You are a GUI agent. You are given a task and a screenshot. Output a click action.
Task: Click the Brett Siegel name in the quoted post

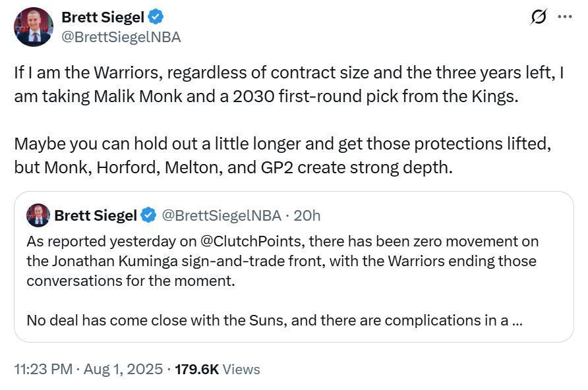coord(95,215)
